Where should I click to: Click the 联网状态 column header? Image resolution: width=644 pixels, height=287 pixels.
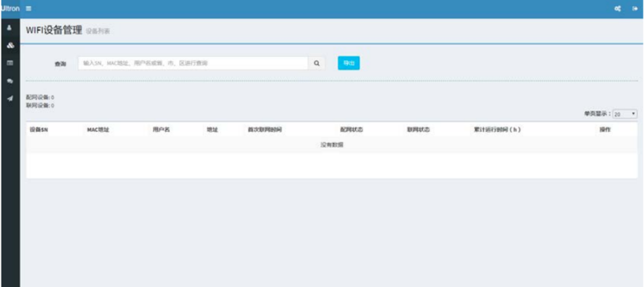(419, 130)
